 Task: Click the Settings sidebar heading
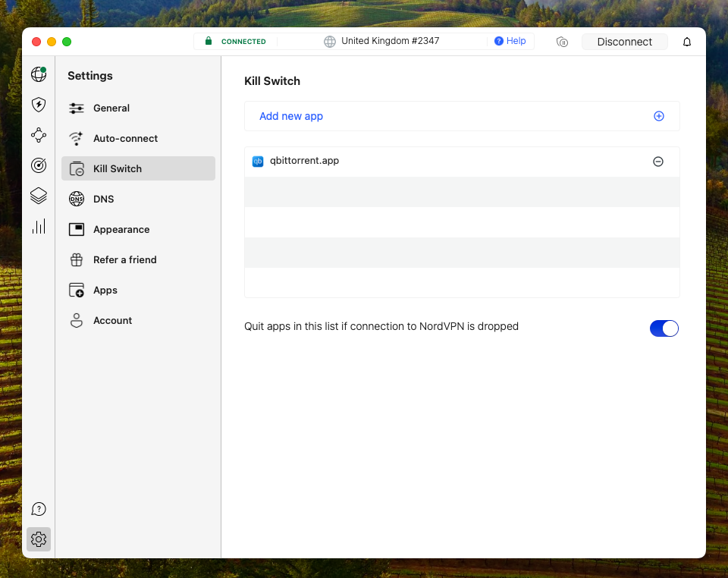tap(90, 76)
